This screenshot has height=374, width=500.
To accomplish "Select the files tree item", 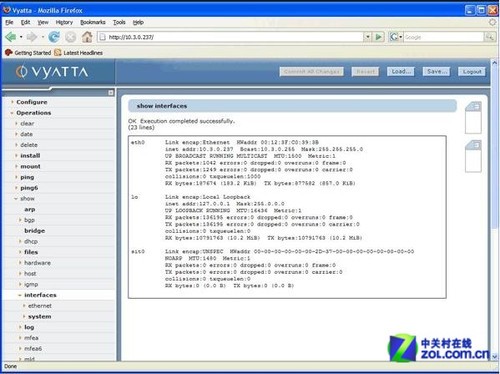I will [x=31, y=252].
